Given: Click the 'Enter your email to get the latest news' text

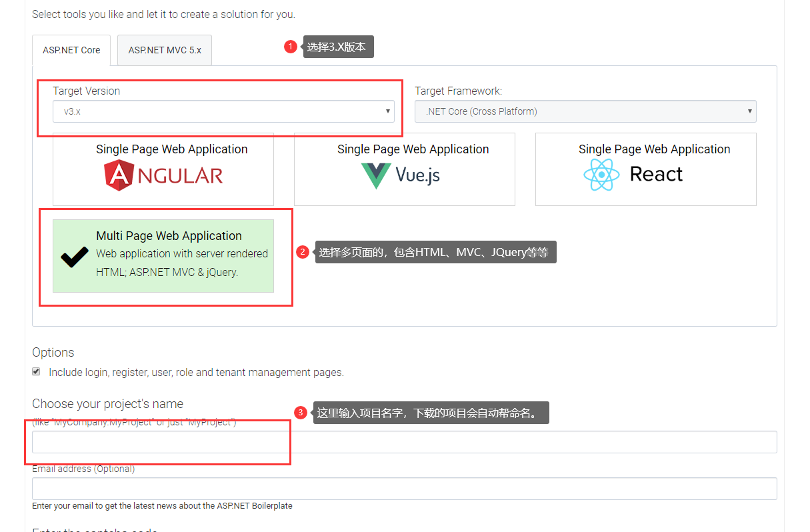Looking at the screenshot, I should coord(162,506).
